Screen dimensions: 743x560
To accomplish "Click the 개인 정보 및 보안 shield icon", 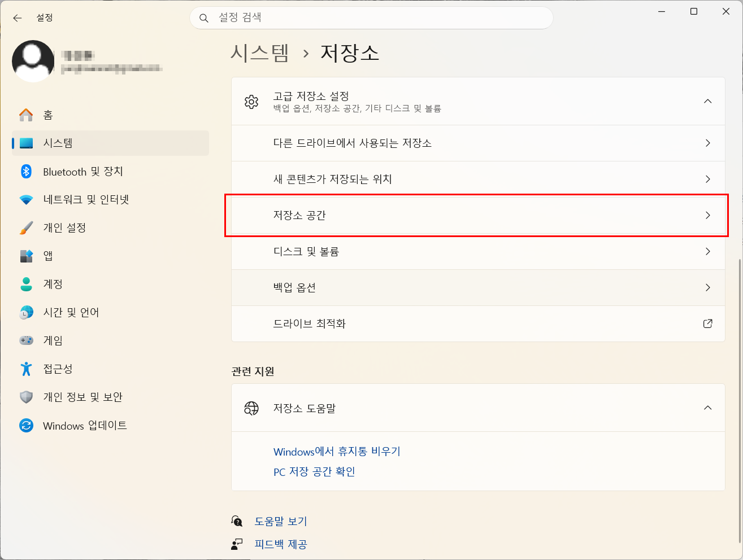I will coord(26,397).
